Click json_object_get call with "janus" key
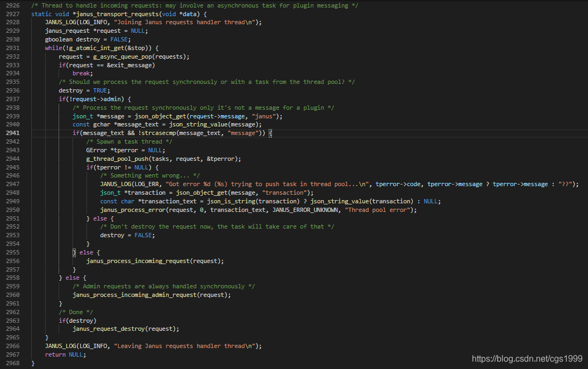Screen dimensions: 588x369 click(x=208, y=116)
